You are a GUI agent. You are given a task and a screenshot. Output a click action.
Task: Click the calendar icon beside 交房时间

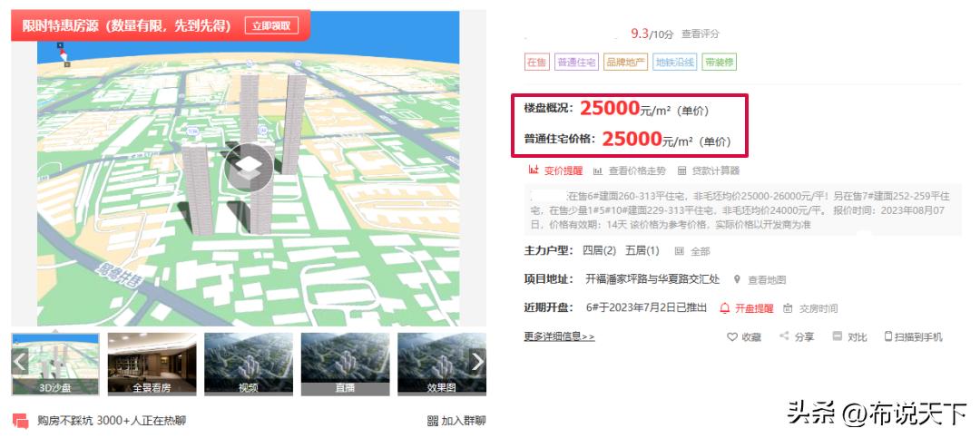(788, 308)
